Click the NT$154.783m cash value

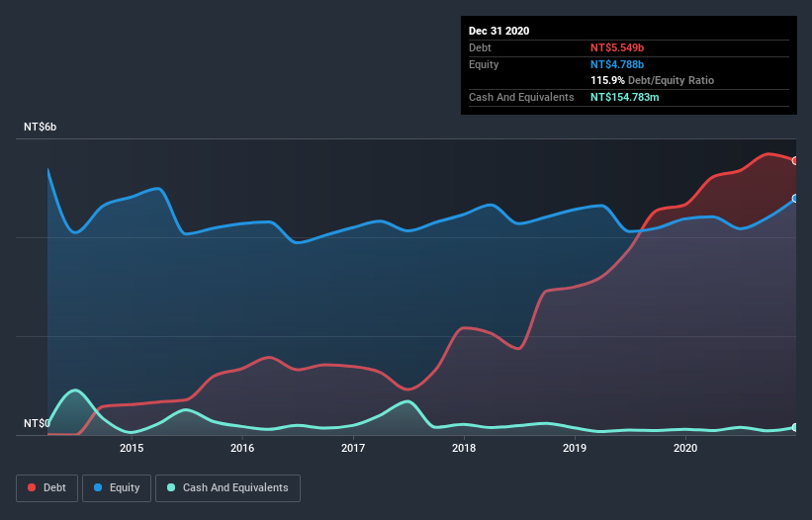click(x=624, y=97)
